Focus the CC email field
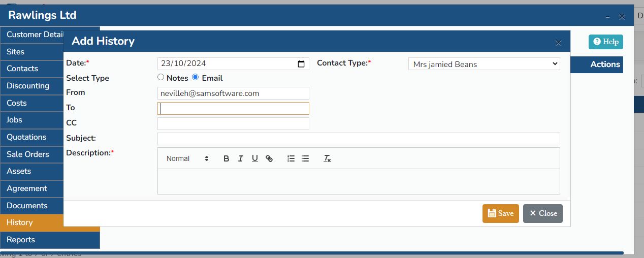 coord(233,123)
